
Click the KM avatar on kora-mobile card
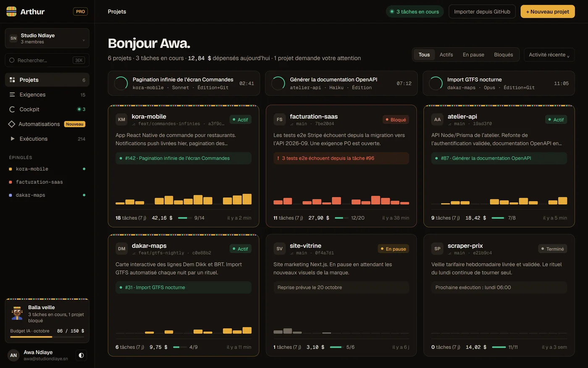tap(121, 119)
